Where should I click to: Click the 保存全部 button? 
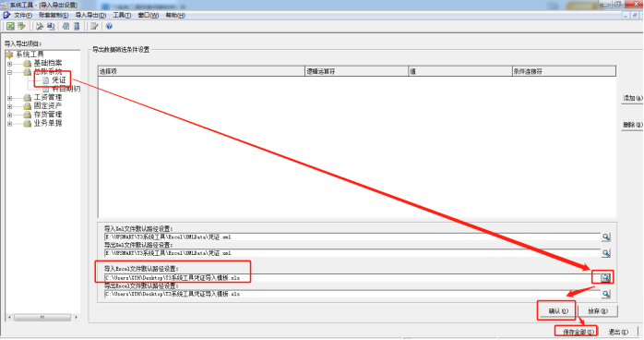click(x=578, y=332)
